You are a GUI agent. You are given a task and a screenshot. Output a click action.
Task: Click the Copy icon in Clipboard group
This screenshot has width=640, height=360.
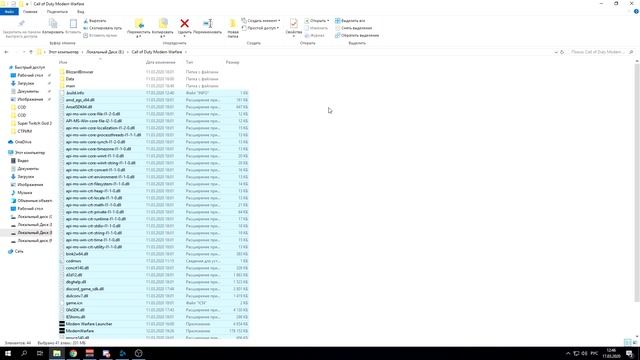click(x=53, y=24)
